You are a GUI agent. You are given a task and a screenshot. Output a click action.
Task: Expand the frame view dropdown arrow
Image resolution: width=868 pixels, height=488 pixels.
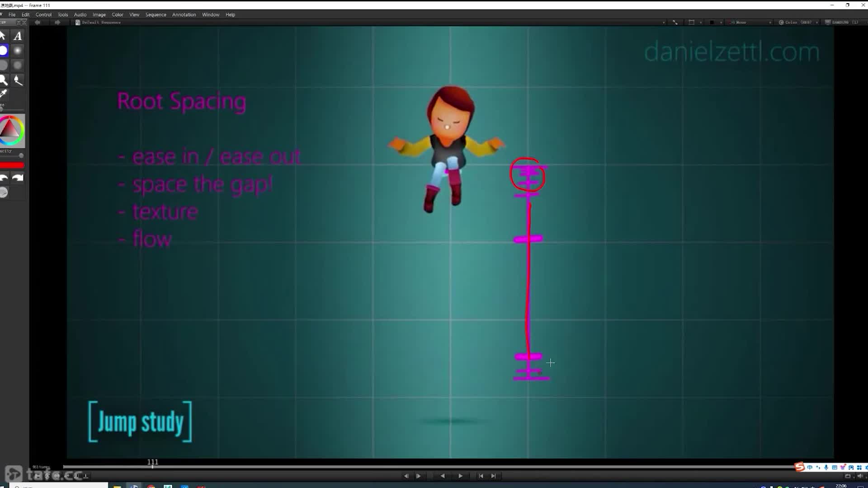701,22
